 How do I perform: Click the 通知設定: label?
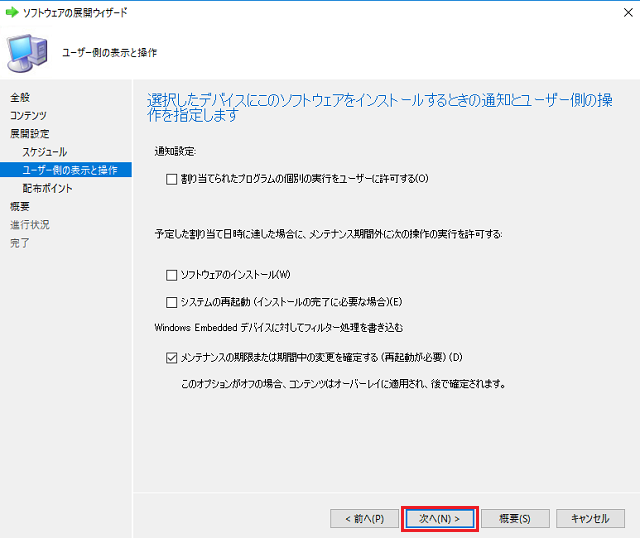[175, 151]
